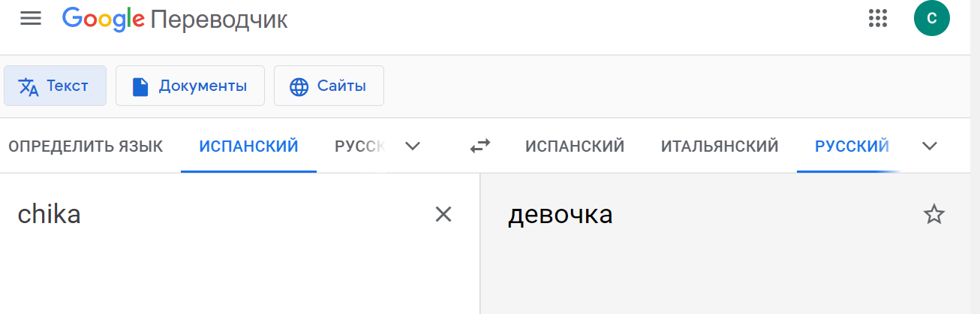Expand the source language list
This screenshot has height=314, width=980.
[x=412, y=146]
